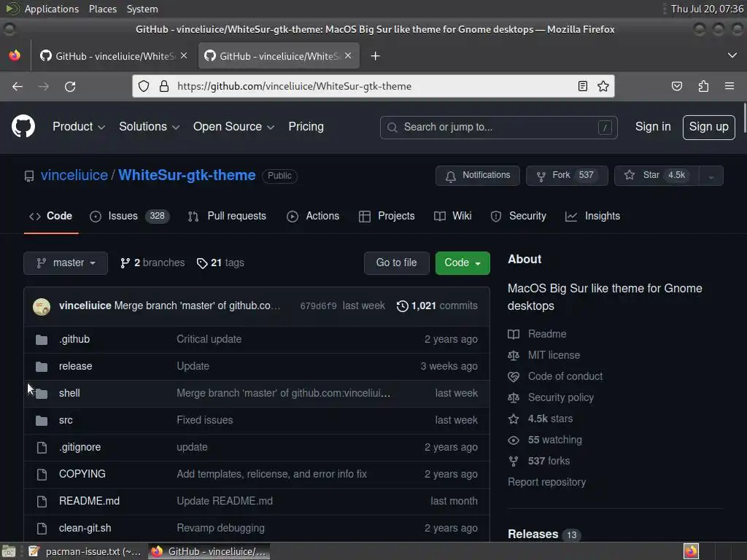747x560 pixels.
Task: Open the Solutions dropdown menu
Action: click(x=149, y=127)
